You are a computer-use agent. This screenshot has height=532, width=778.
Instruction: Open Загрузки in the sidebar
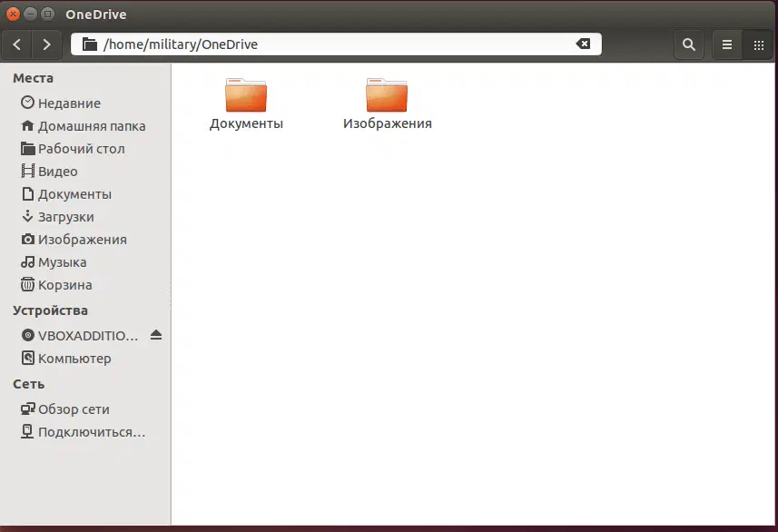tap(85, 217)
